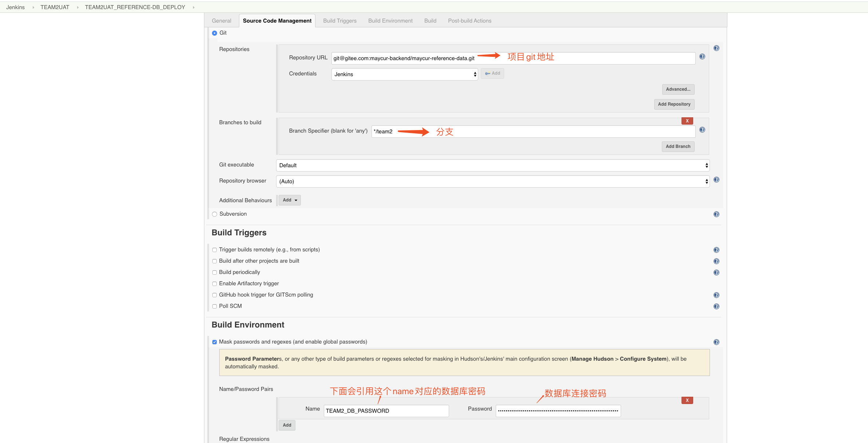Expand the Git executable dropdown
Screen dimensions: 868x443
492,165
